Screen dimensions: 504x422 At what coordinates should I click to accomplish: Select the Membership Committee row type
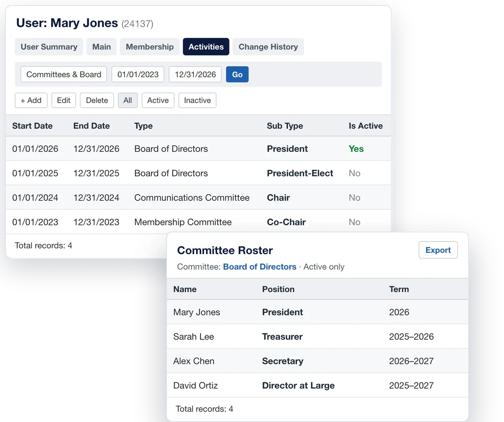183,222
